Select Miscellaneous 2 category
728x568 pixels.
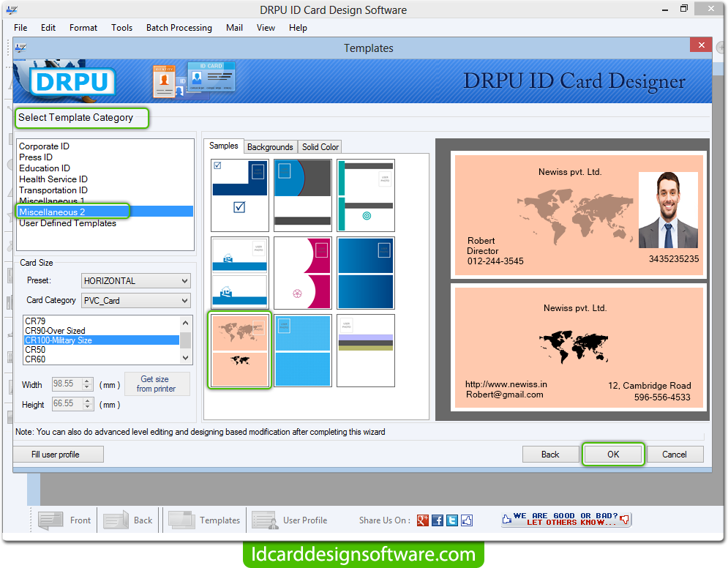coord(105,212)
